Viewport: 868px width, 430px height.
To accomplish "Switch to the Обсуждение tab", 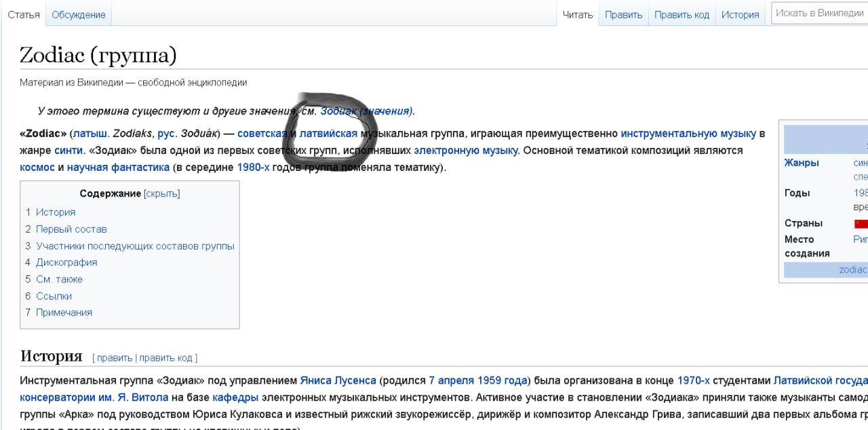I will (x=79, y=14).
